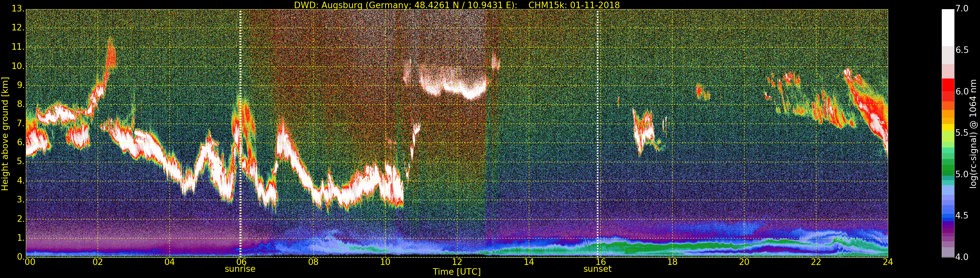This screenshot has height=278, width=980.
Task: Click the Time [UTC] axis title
Action: point(457,272)
